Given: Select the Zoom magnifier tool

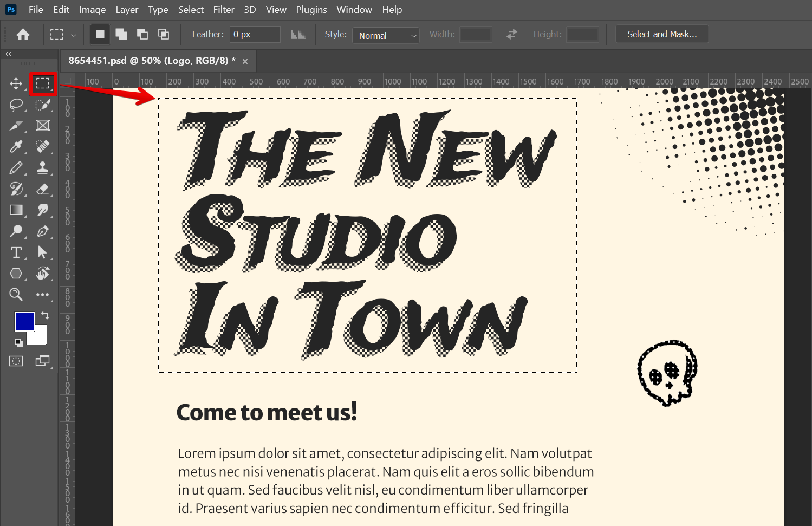Looking at the screenshot, I should pyautogui.click(x=16, y=295).
